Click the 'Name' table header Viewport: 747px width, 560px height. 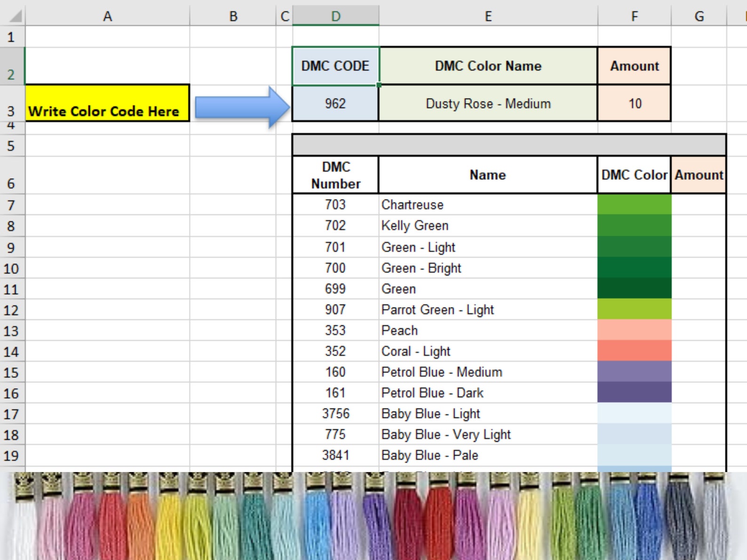[488, 175]
